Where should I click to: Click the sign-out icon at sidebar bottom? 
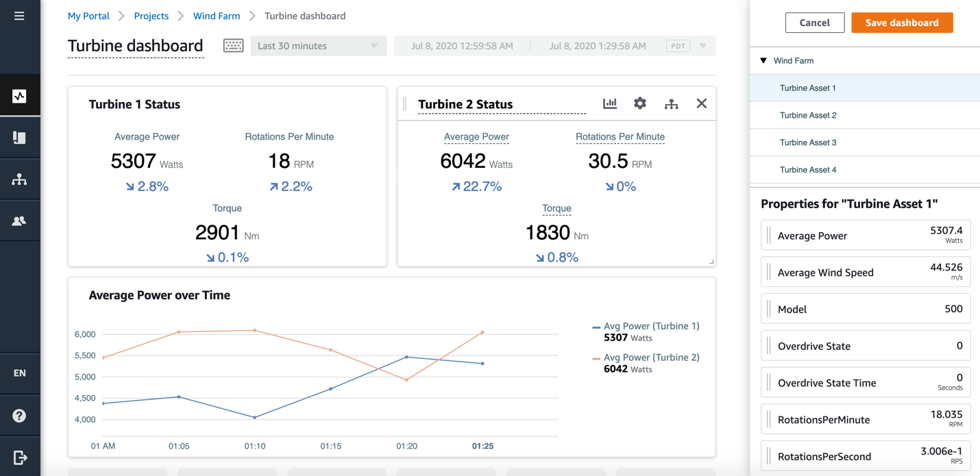pyautogui.click(x=20, y=457)
